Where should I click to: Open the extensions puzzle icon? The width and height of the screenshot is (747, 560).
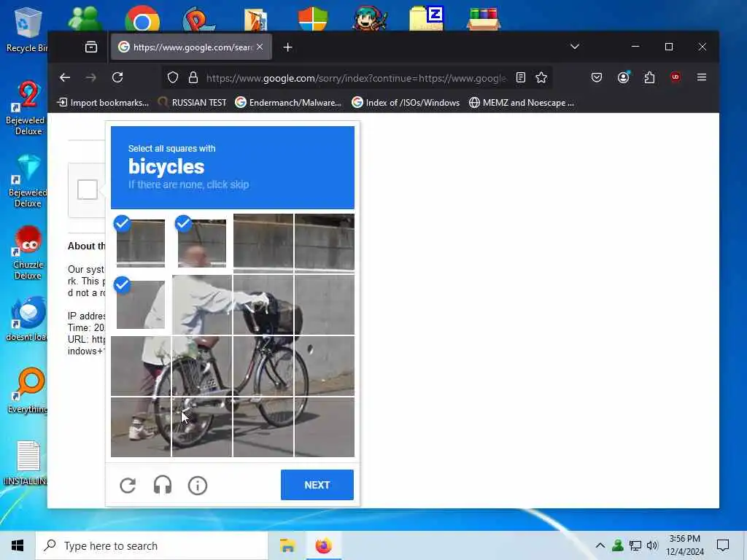649,77
